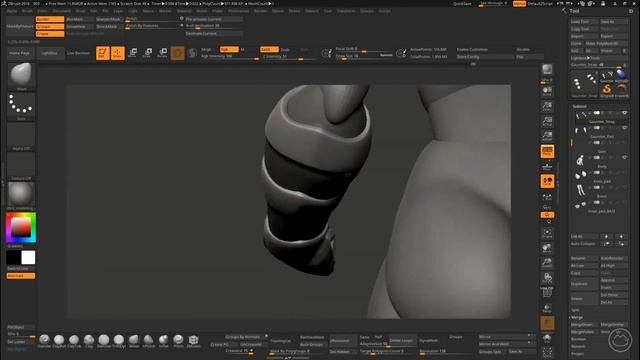
Task: Open the Brush menu
Action: (x=27, y=11)
